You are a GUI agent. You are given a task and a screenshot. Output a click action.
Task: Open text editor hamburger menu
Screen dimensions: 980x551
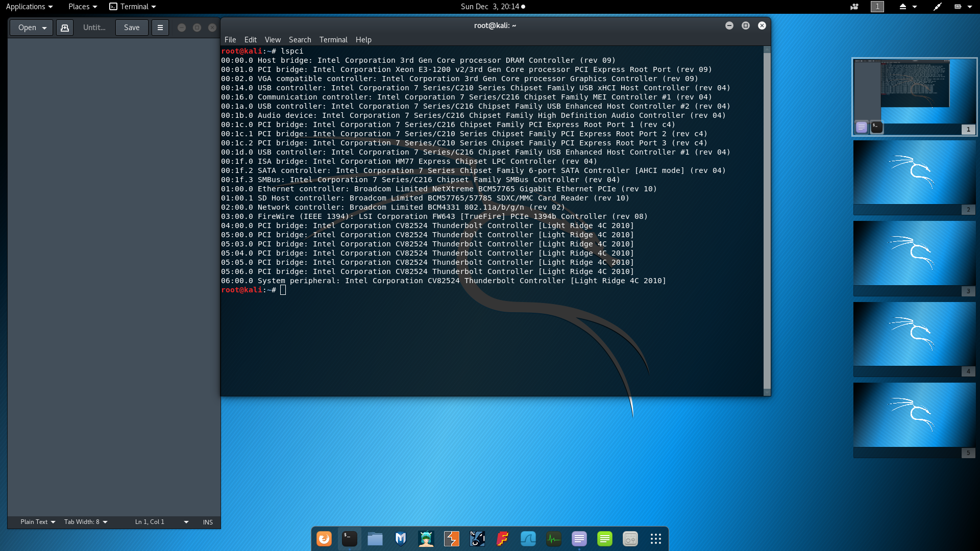pyautogui.click(x=160, y=28)
